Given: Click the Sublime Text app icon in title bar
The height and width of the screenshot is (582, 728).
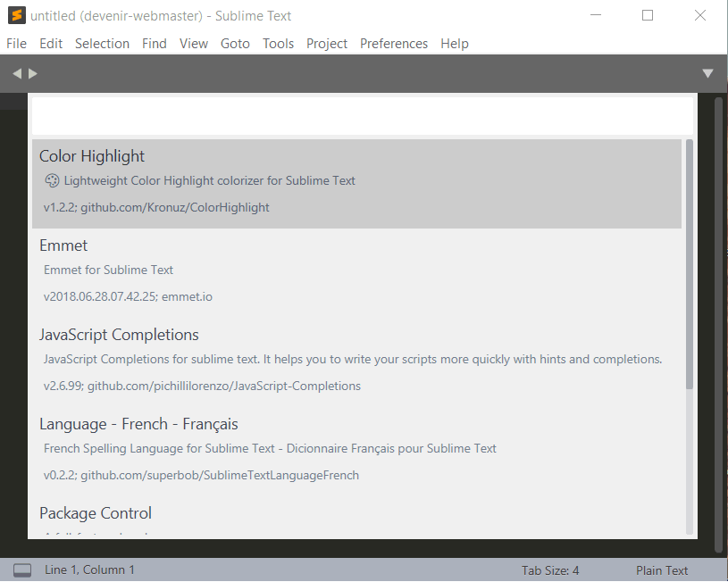Looking at the screenshot, I should 17,15.
